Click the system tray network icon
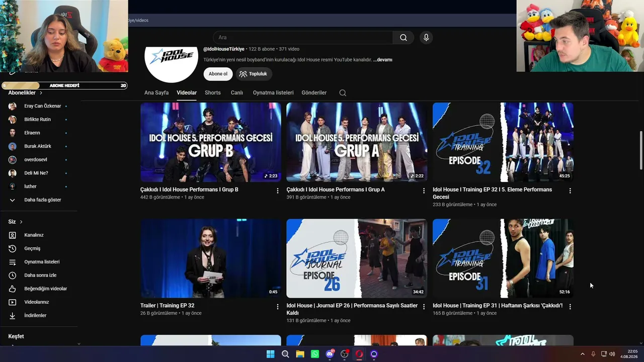Image resolution: width=644 pixels, height=362 pixels. 604,354
